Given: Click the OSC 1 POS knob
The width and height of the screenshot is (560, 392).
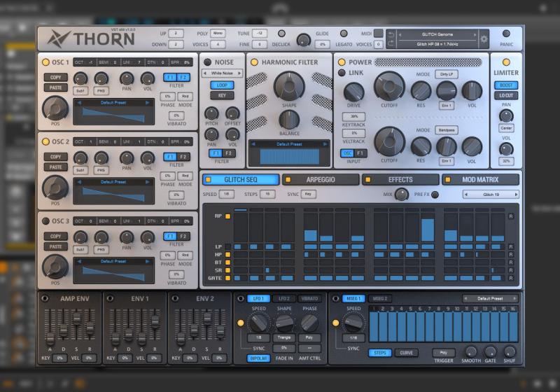Looking at the screenshot, I should pos(55,108).
